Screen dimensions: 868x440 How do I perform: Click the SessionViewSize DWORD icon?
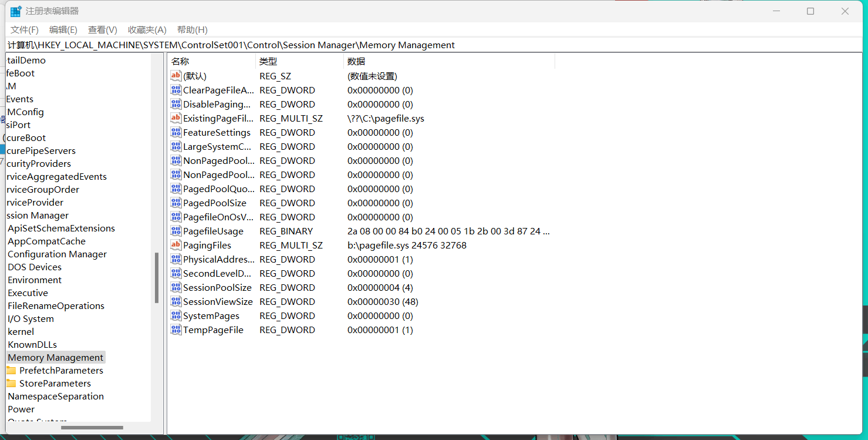pyautogui.click(x=176, y=301)
